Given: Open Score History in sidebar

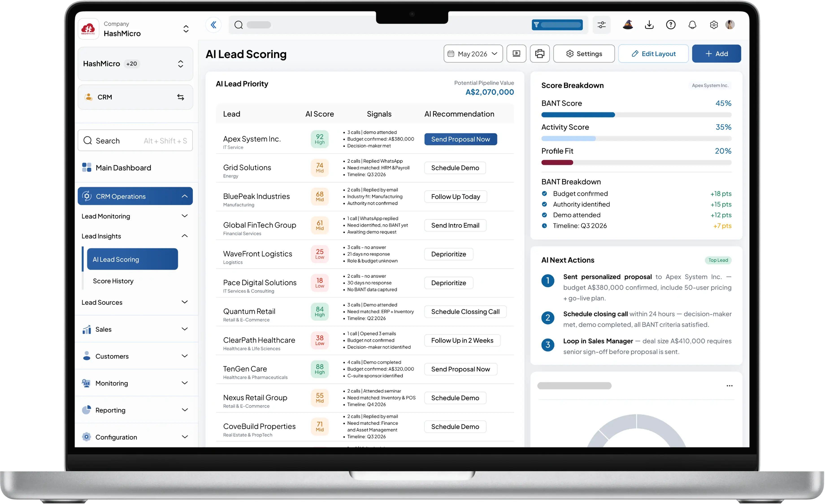Looking at the screenshot, I should (113, 281).
